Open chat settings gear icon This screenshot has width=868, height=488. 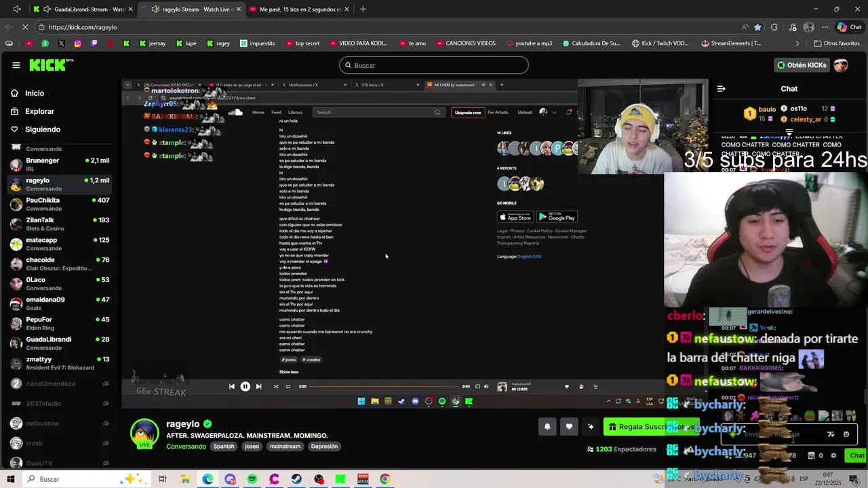(x=833, y=455)
